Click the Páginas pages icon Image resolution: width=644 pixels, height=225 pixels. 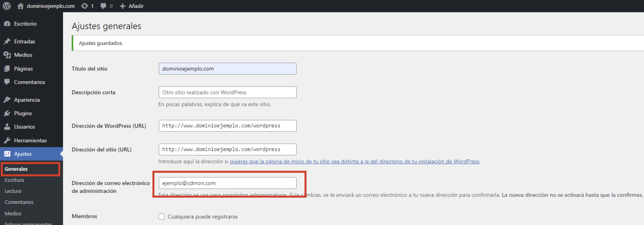tap(7, 69)
